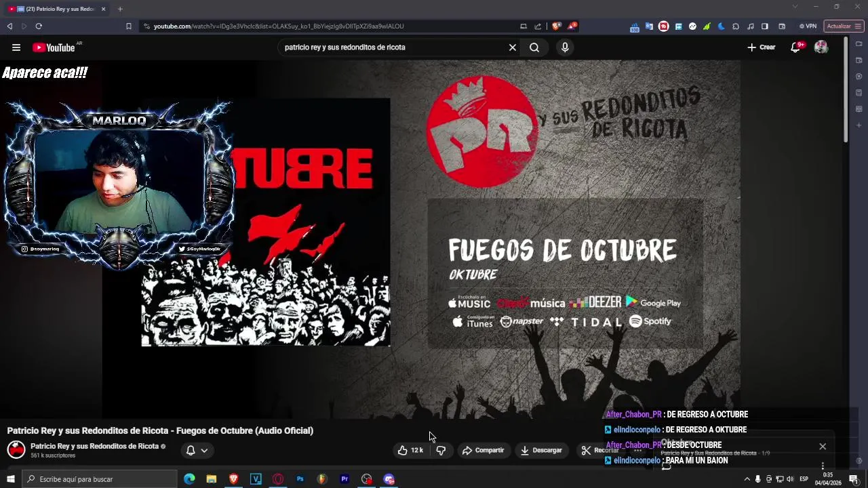The height and width of the screenshot is (488, 868).
Task: Open the account avatar menu
Action: tap(821, 47)
